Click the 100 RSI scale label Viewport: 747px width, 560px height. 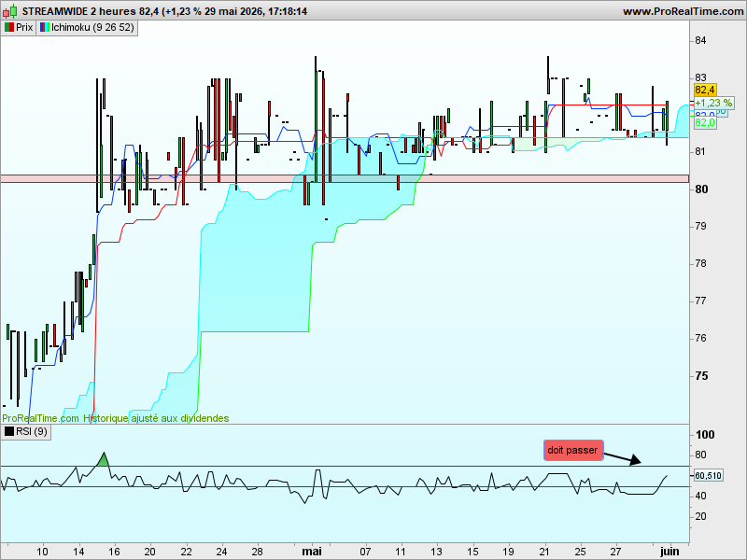(705, 434)
